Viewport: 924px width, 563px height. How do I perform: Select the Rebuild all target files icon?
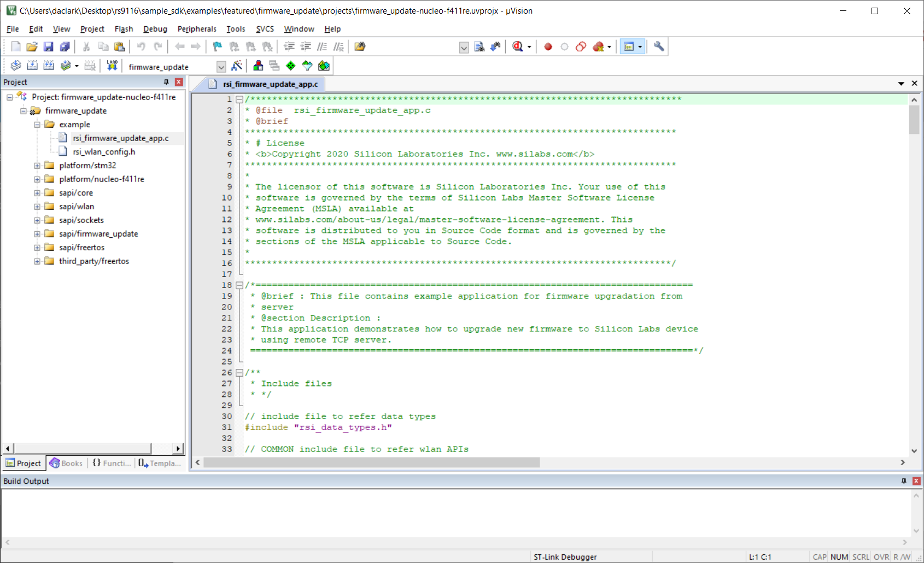(49, 66)
